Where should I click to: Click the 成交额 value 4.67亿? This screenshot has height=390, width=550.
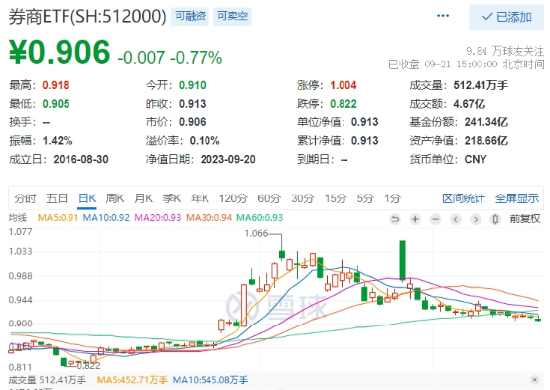click(x=469, y=104)
